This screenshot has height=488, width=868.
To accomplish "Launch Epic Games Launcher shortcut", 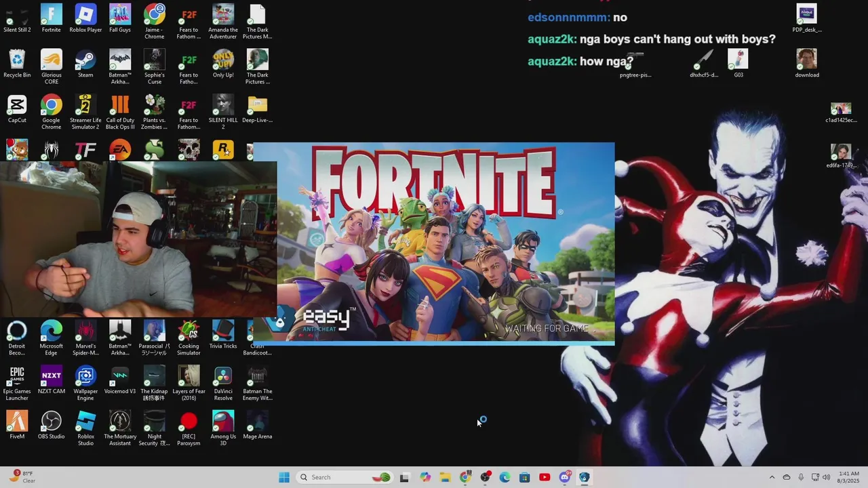I will (17, 383).
